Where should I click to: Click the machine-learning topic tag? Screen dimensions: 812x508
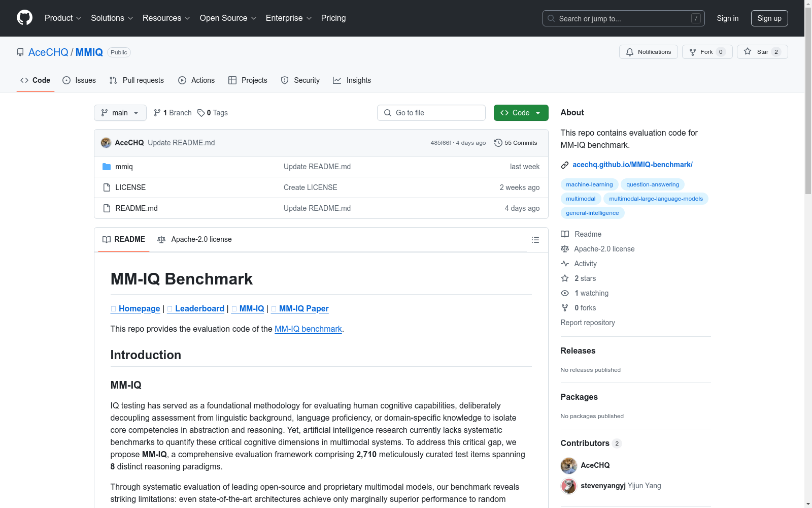click(589, 184)
